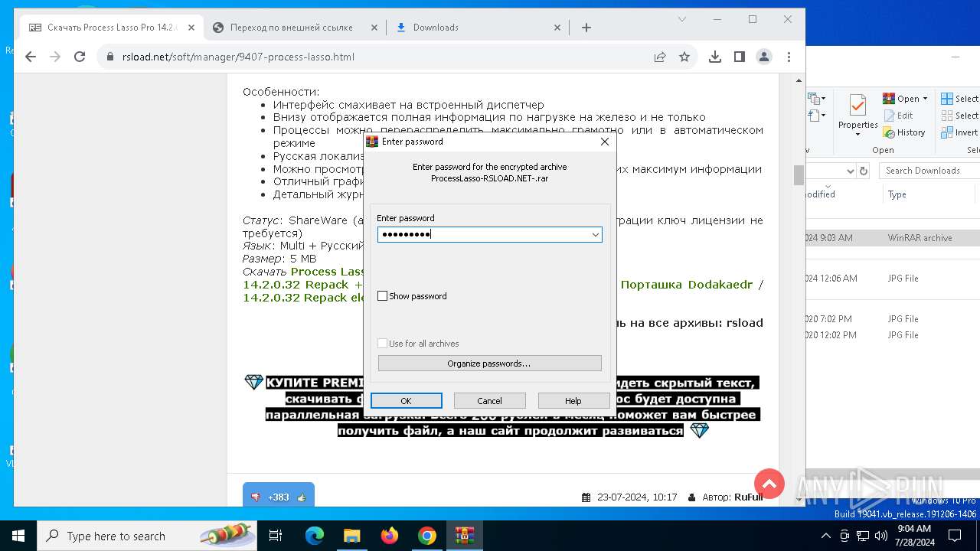
Task: Click the red scroll-to-top button
Action: click(769, 484)
